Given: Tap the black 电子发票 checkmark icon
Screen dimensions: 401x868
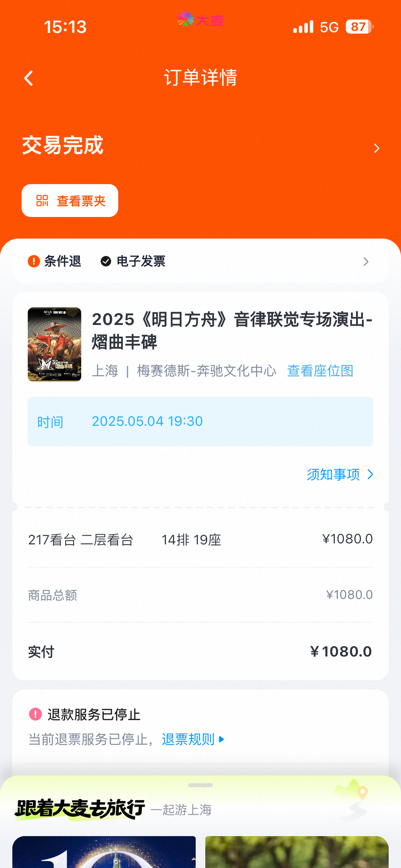Looking at the screenshot, I should click(x=106, y=261).
